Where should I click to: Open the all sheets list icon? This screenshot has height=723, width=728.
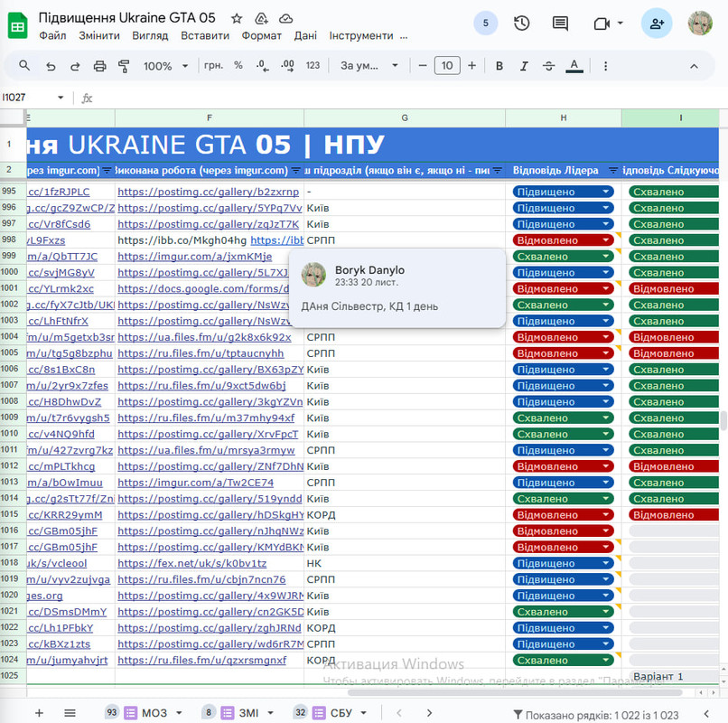tap(70, 713)
